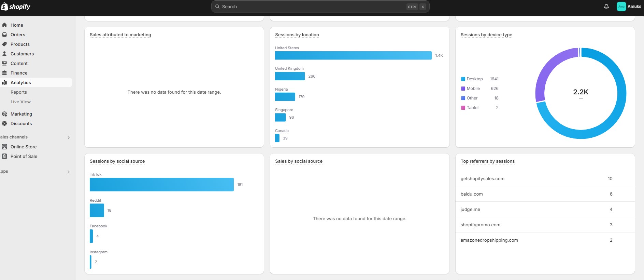Image resolution: width=644 pixels, height=280 pixels.
Task: Expand the Apps section chevron
Action: point(69,172)
